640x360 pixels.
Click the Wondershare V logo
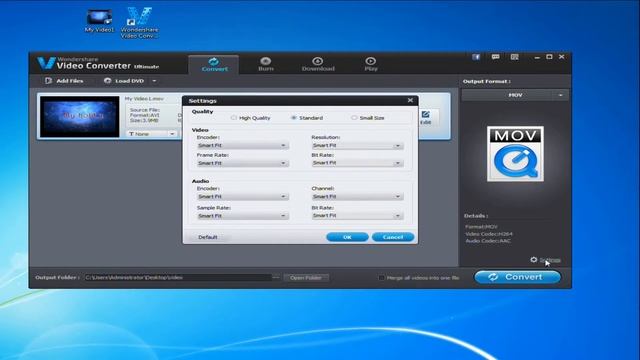click(x=46, y=63)
